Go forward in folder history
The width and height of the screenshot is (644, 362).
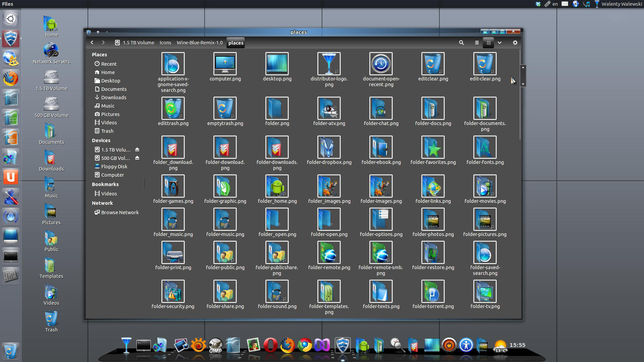click(x=103, y=43)
